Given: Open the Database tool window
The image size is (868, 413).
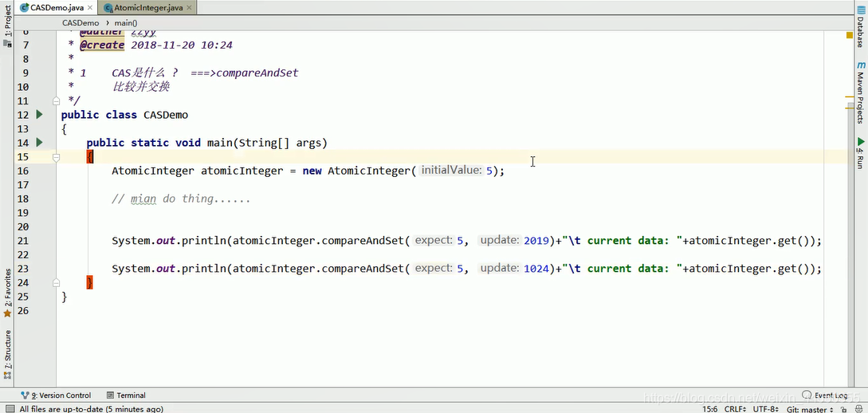Looking at the screenshot, I should tap(861, 32).
